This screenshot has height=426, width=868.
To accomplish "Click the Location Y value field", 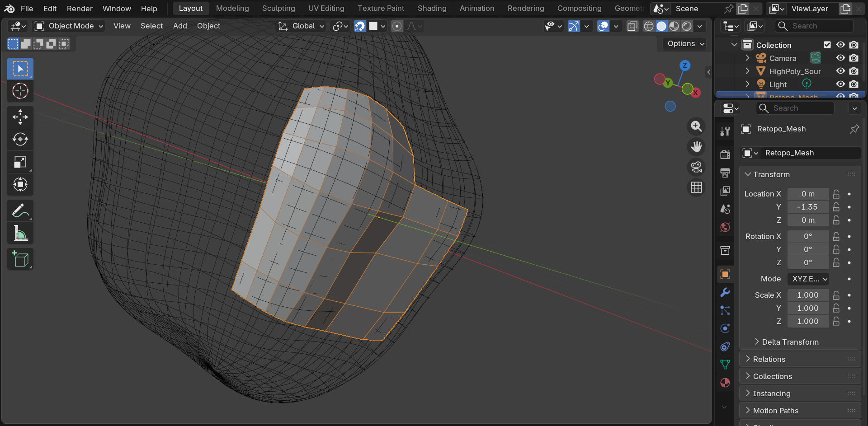I will click(x=808, y=207).
